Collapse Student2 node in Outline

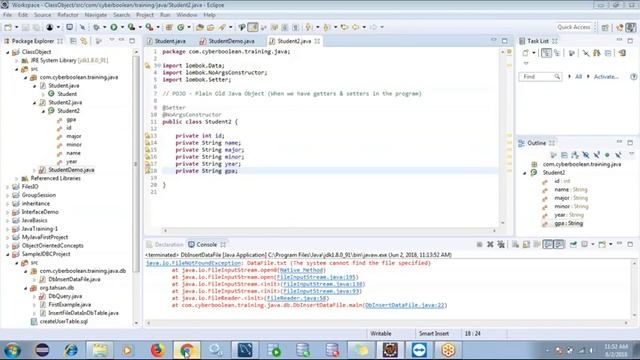525,173
